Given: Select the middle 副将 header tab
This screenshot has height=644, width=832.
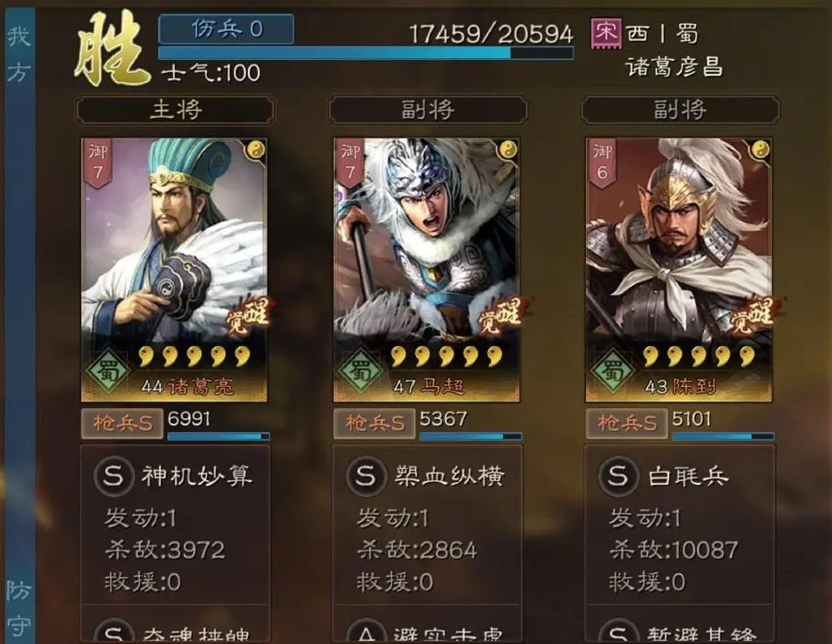Looking at the screenshot, I should click(428, 110).
